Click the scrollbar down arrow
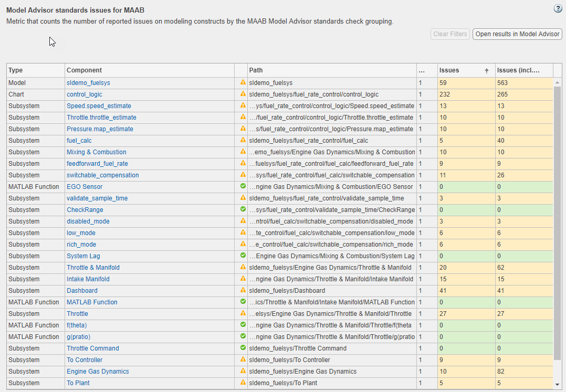The width and height of the screenshot is (566, 392). (x=558, y=385)
